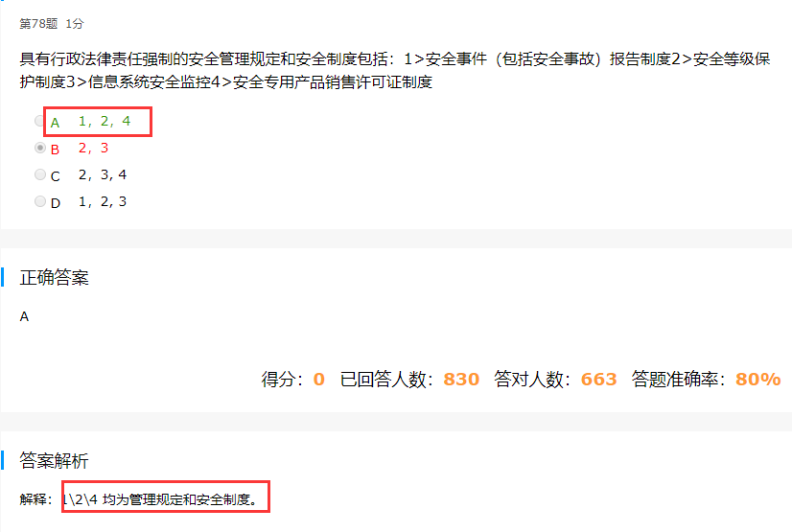The width and height of the screenshot is (792, 532).
Task: Click the 得分 score value 0
Action: pyautogui.click(x=318, y=379)
